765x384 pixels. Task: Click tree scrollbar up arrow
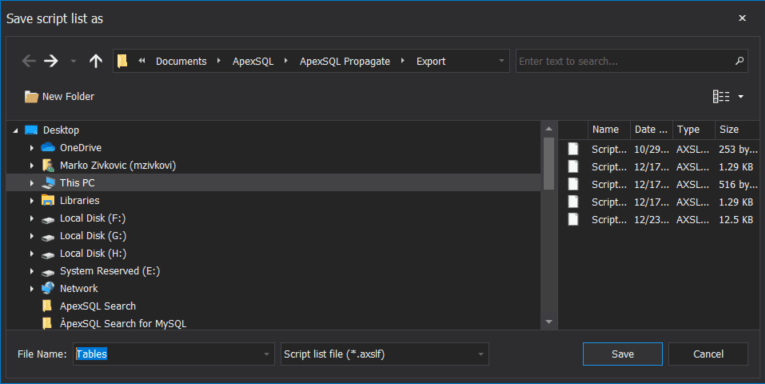click(549, 129)
